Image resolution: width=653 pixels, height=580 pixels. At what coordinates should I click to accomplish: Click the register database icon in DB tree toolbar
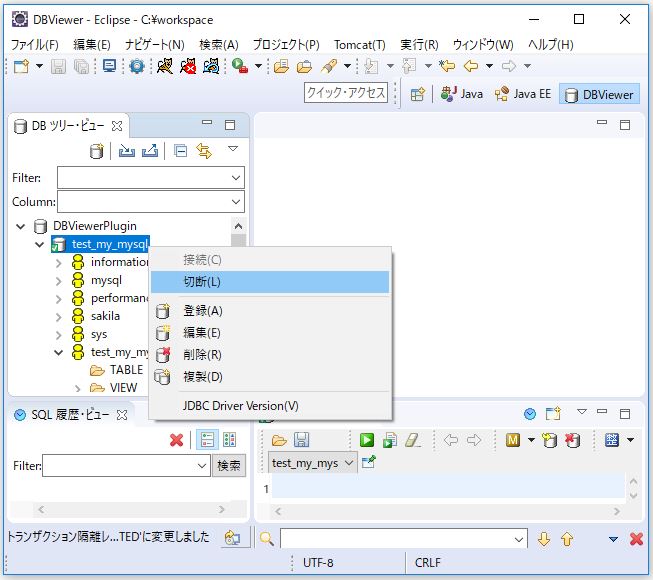click(x=97, y=151)
